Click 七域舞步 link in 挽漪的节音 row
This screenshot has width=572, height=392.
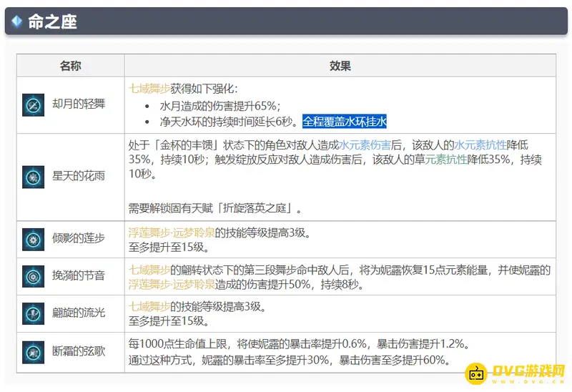pyautogui.click(x=149, y=270)
